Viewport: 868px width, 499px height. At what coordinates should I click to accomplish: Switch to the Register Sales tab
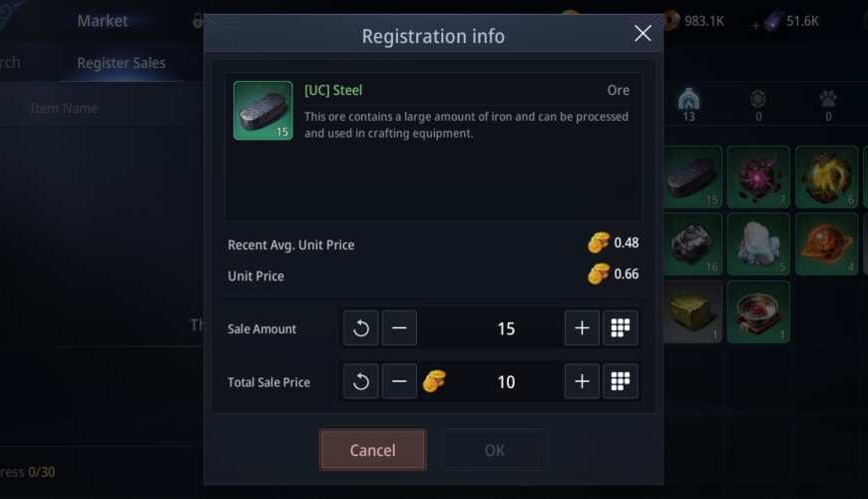[x=122, y=63]
